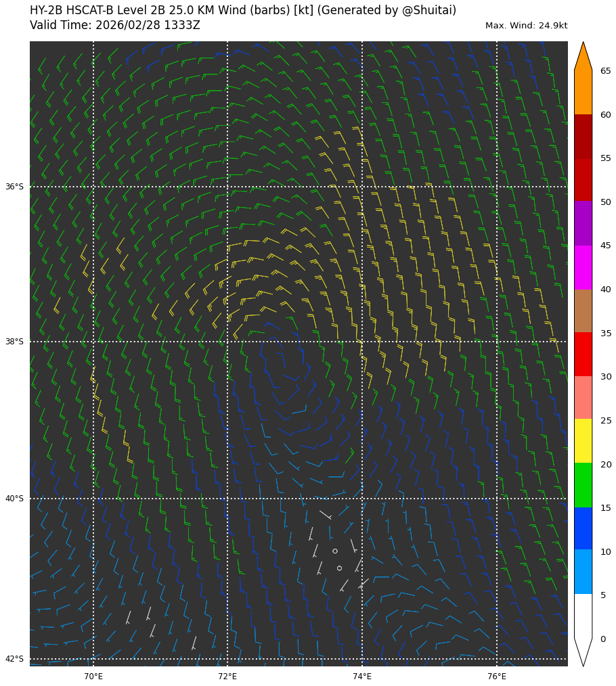Click the orange 60–65 kt colorbar segment

[583, 92]
